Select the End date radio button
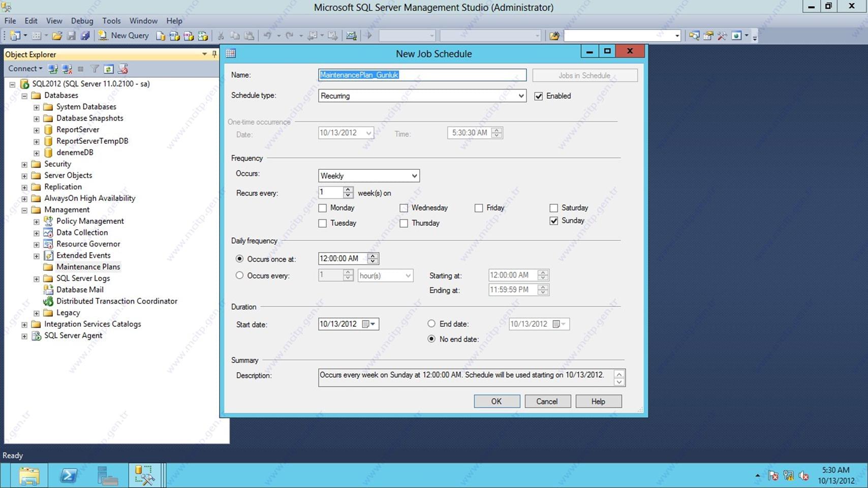Screen dimensions: 868x488 pos(431,323)
